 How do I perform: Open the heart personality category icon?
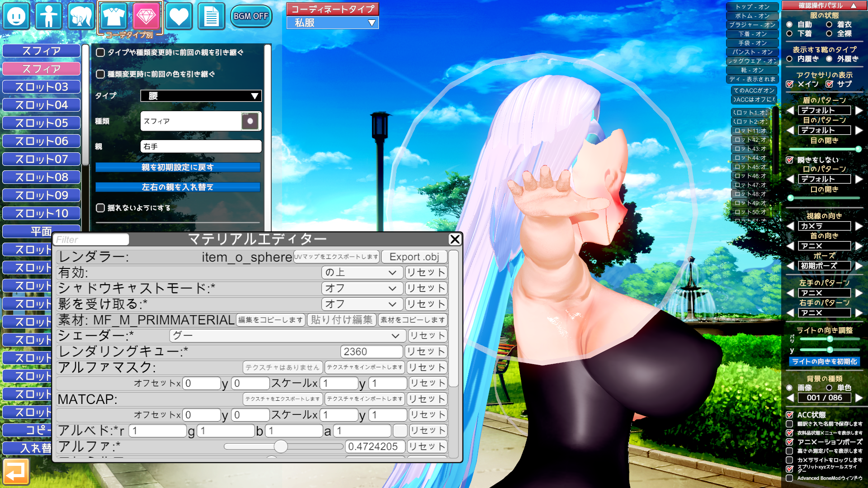(179, 16)
